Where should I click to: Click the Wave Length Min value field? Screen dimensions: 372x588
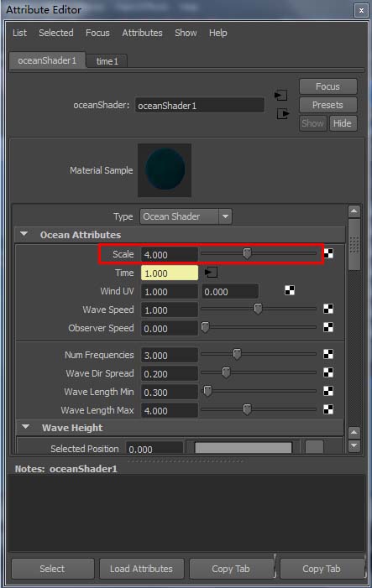170,392
